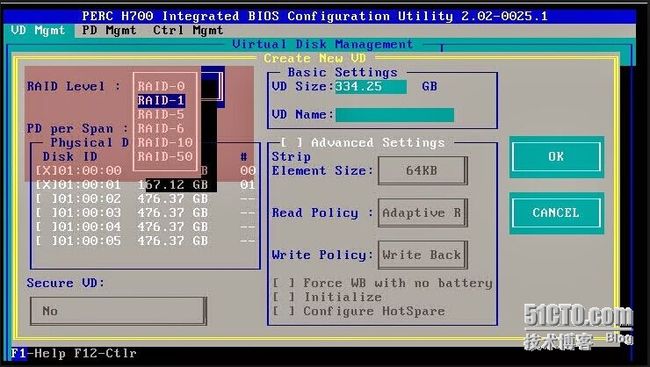Toggle Force WB with no battery checkbox
Screen dimensions: 650x367
tap(284, 283)
